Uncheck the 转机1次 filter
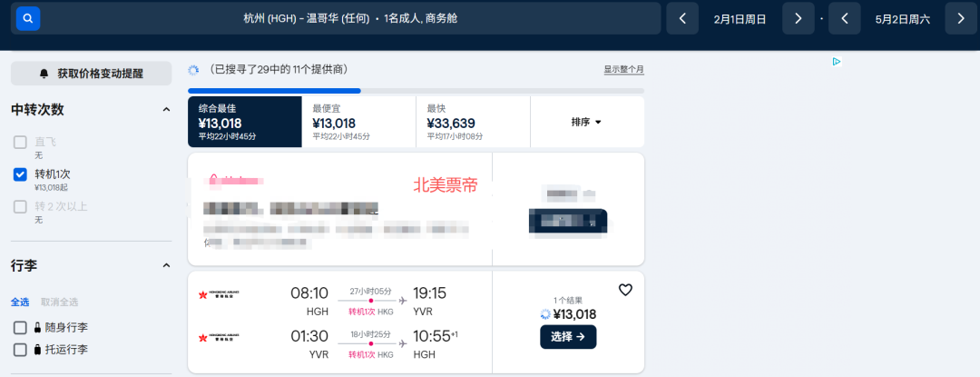Viewport: 980px width, 377px height. [20, 174]
